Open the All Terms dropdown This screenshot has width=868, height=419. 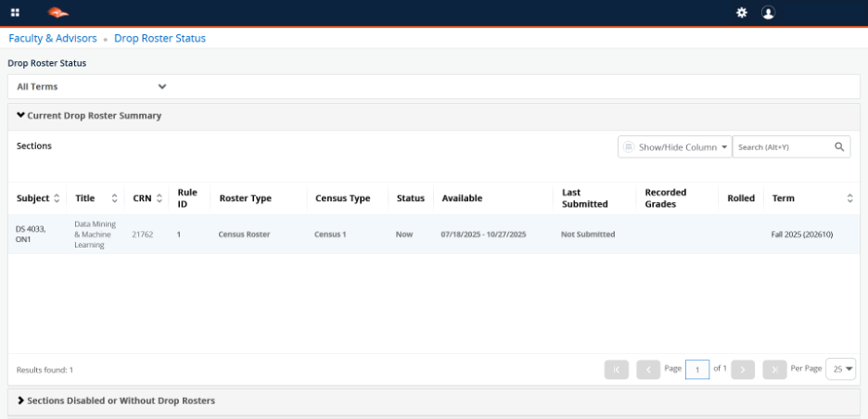tap(92, 86)
